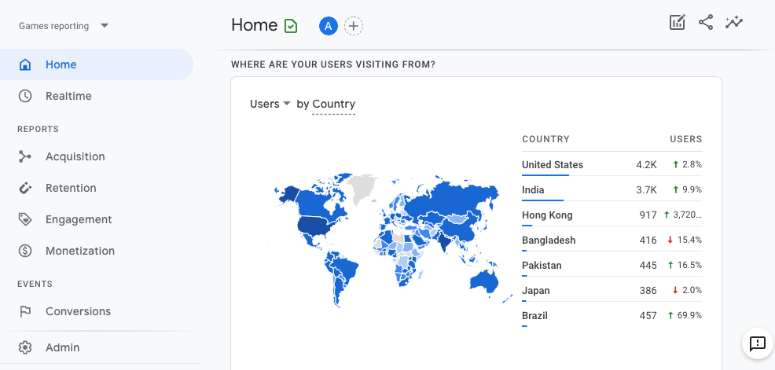775x370 pixels.
Task: Click the 4.2K users value
Action: 646,165
